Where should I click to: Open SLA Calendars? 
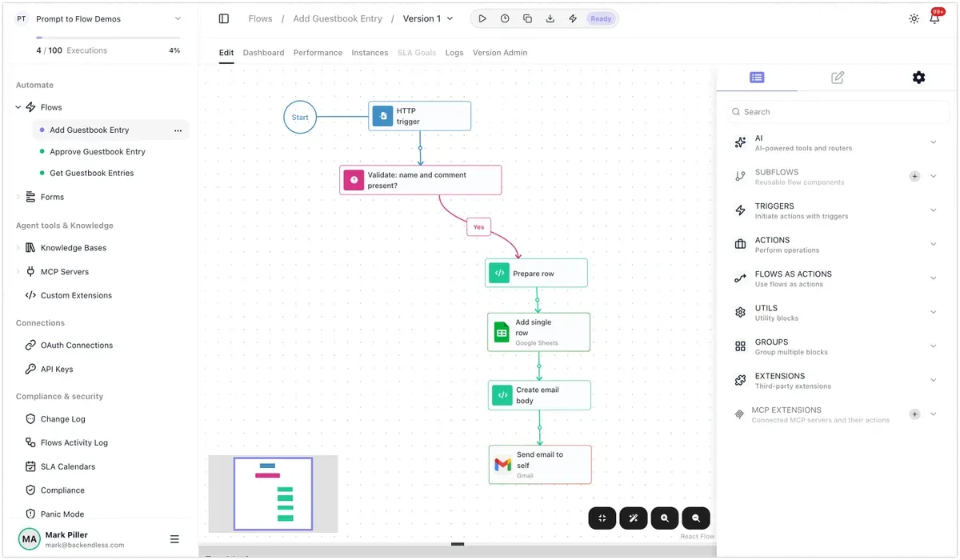[68, 466]
